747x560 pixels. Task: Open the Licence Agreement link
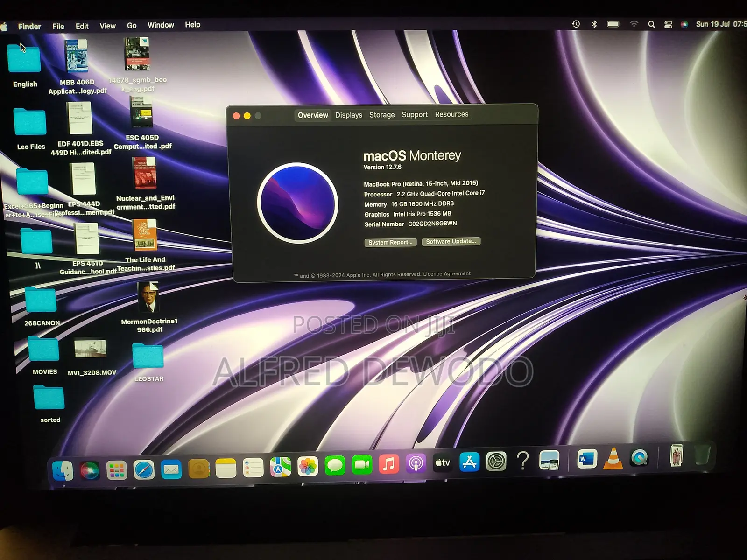point(447,274)
